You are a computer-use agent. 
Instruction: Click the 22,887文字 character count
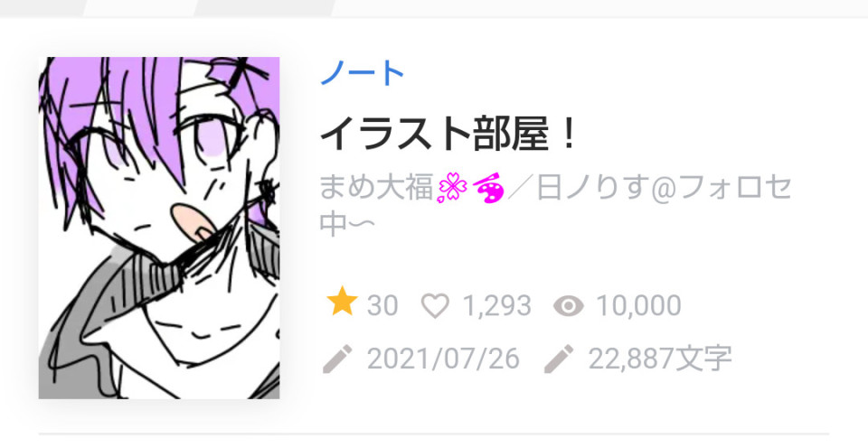pyautogui.click(x=660, y=359)
